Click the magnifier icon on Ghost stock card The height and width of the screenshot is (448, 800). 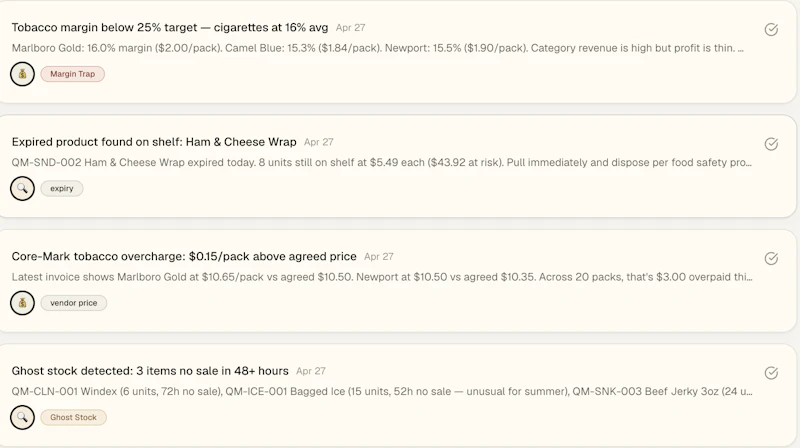tap(22, 417)
